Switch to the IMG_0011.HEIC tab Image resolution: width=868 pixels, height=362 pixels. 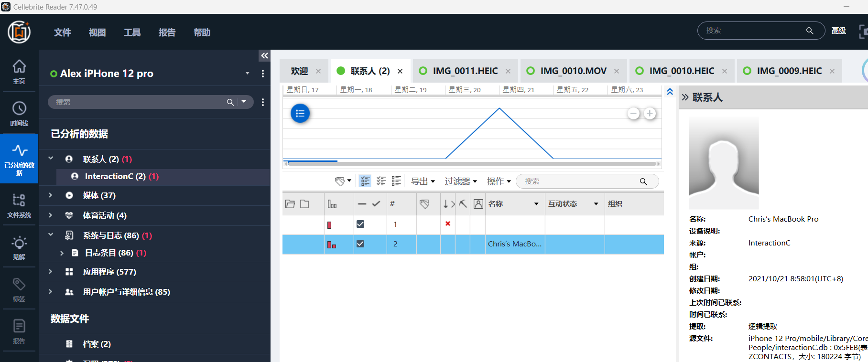click(x=465, y=71)
